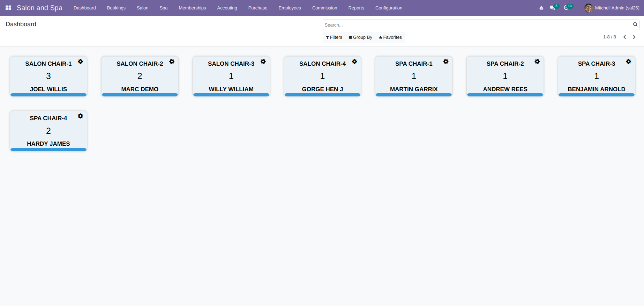The height and width of the screenshot is (306, 644).
Task: Open settings gear on SPA CHAIR-4 card
Action: click(x=81, y=116)
